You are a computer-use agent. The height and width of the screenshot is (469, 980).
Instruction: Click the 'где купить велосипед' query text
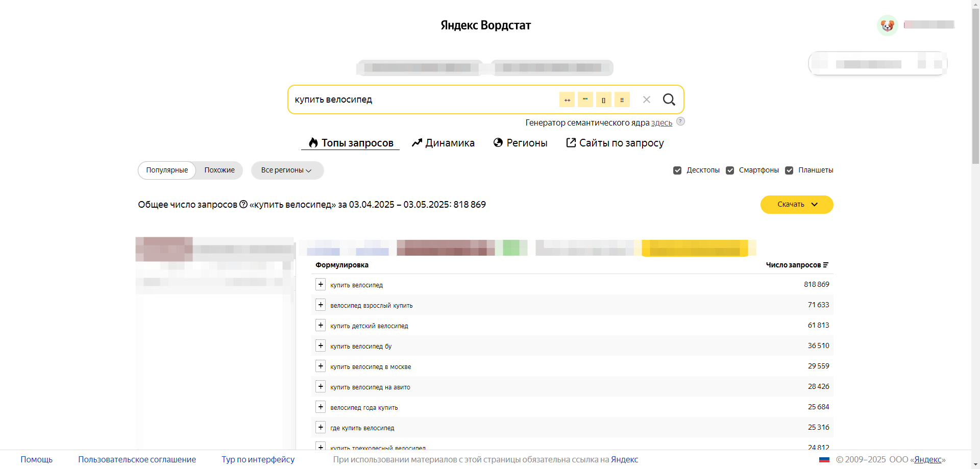[x=362, y=428]
